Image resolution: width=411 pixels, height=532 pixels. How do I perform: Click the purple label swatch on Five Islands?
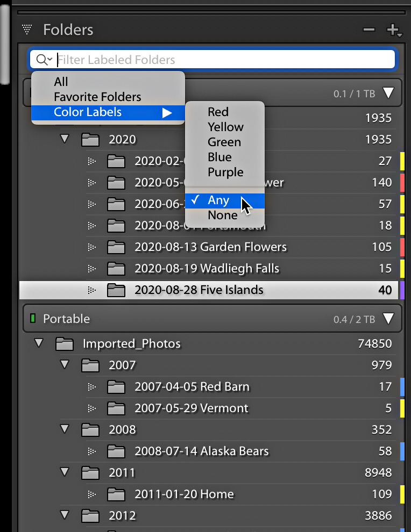tap(402, 290)
